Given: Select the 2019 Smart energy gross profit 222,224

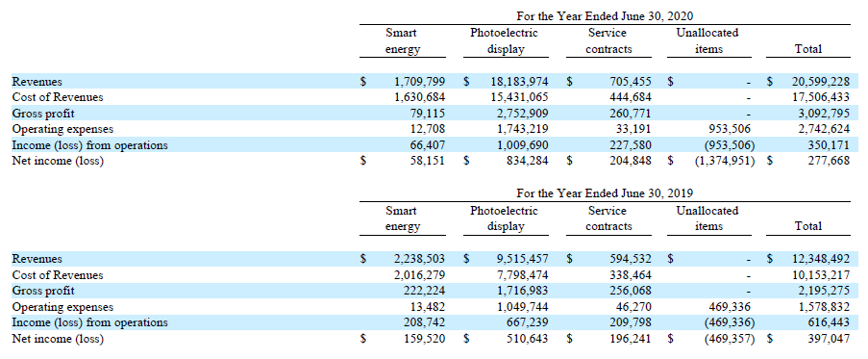Looking at the screenshot, I should point(424,291).
